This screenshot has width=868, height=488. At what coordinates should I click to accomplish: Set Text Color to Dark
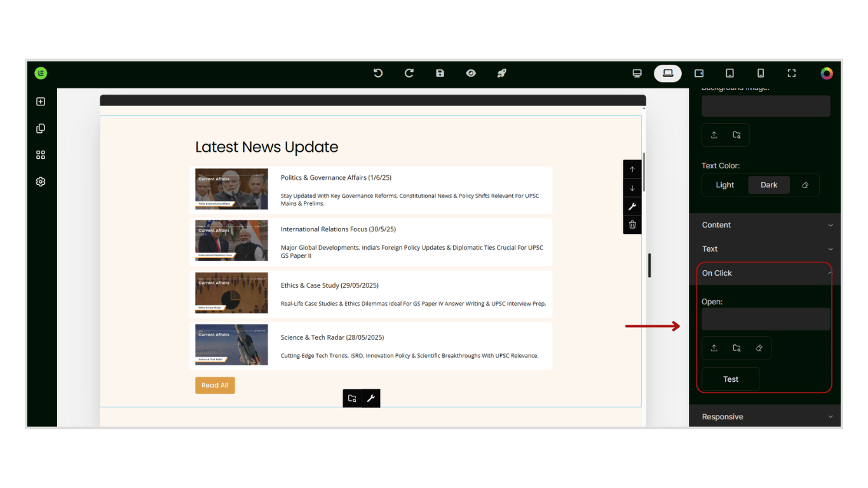(769, 185)
